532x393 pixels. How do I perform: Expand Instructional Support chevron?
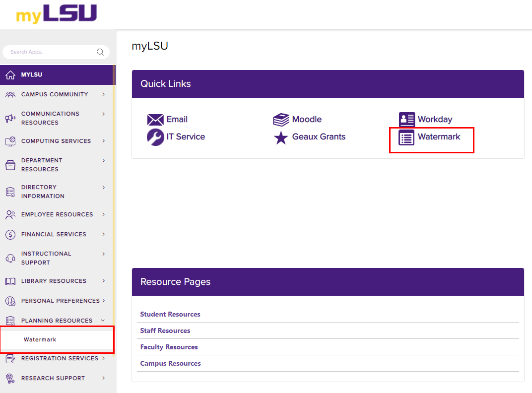point(104,254)
